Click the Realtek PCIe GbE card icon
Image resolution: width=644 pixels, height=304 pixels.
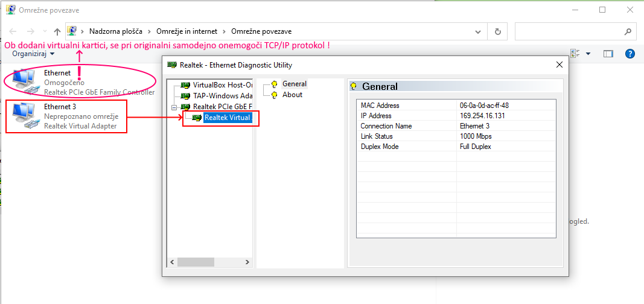pyautogui.click(x=186, y=107)
